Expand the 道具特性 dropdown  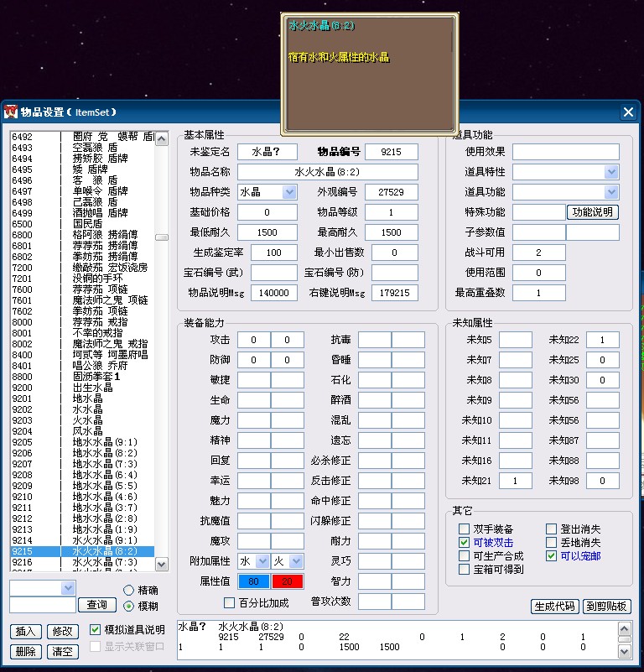[611, 172]
